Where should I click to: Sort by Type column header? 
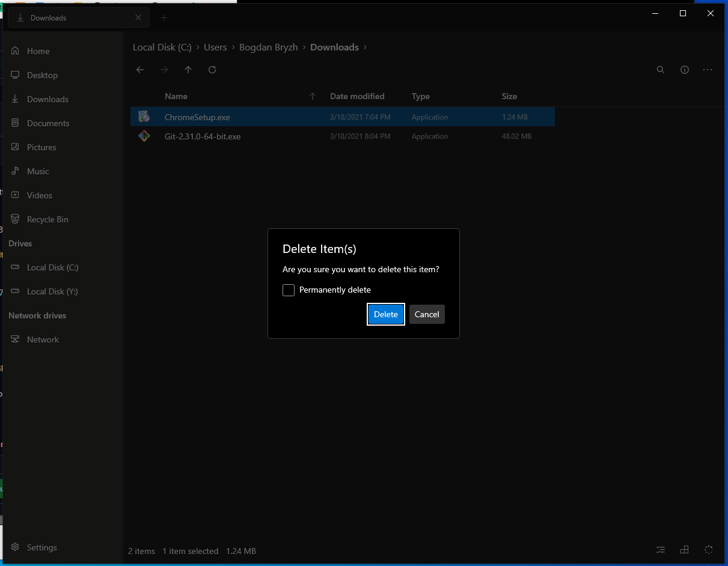click(x=421, y=96)
